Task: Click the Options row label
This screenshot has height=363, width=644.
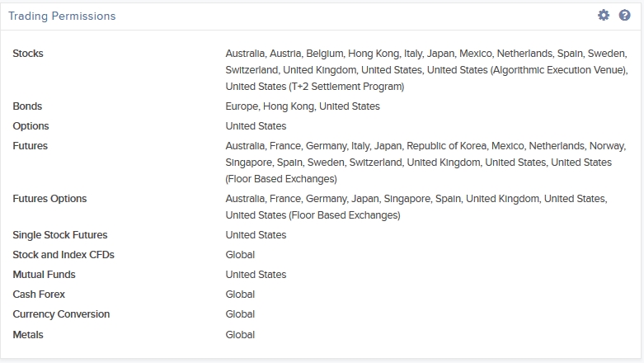Action: (31, 126)
